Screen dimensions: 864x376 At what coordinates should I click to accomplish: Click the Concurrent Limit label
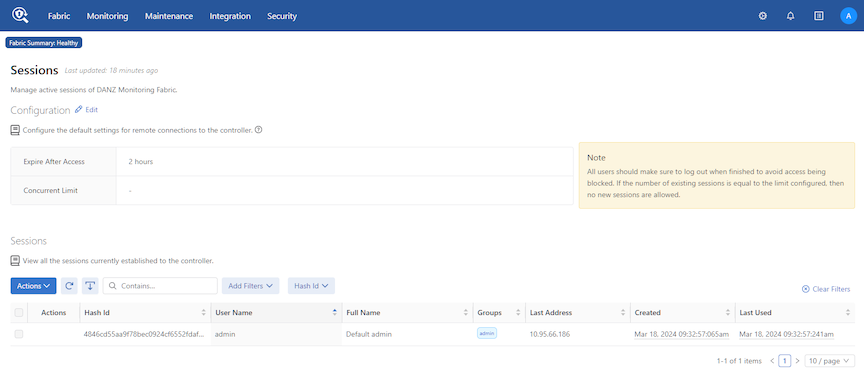[51, 190]
